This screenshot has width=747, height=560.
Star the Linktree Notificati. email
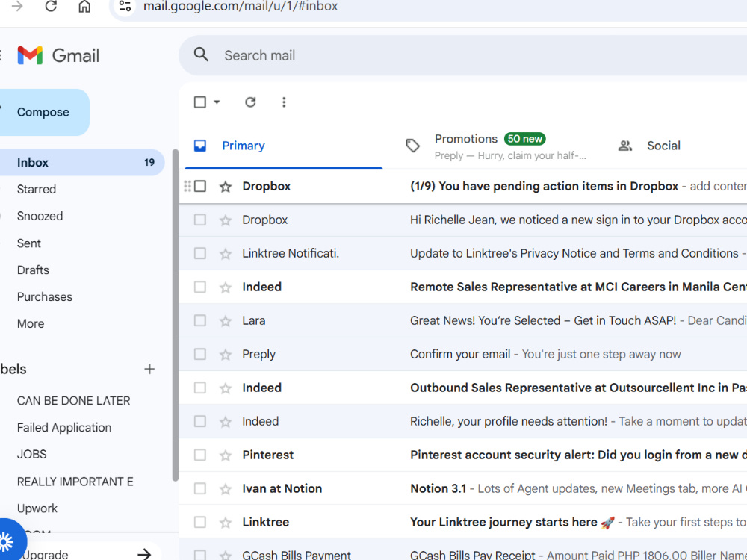[x=226, y=254]
